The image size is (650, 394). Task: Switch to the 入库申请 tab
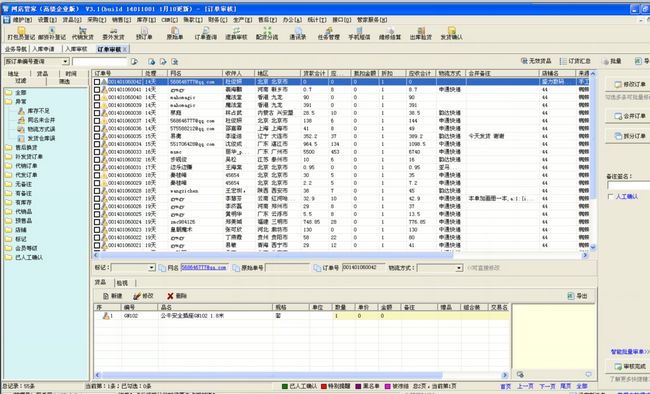point(44,49)
